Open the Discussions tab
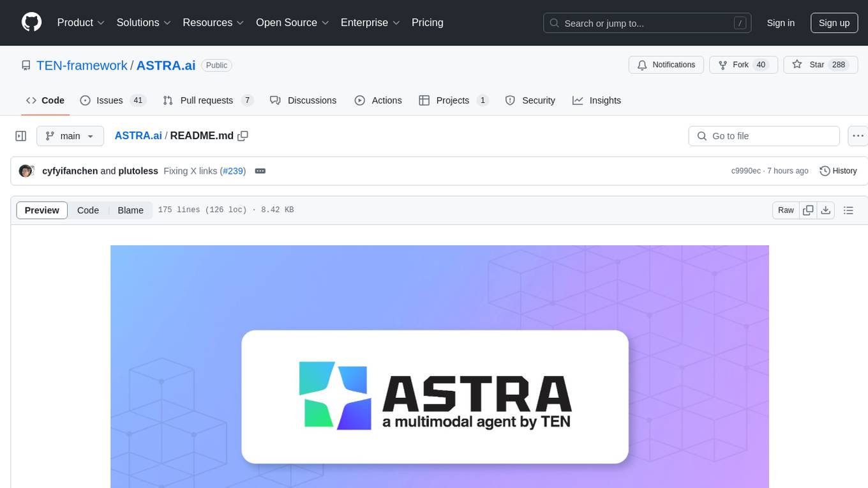This screenshot has width=868, height=488. 303,100
